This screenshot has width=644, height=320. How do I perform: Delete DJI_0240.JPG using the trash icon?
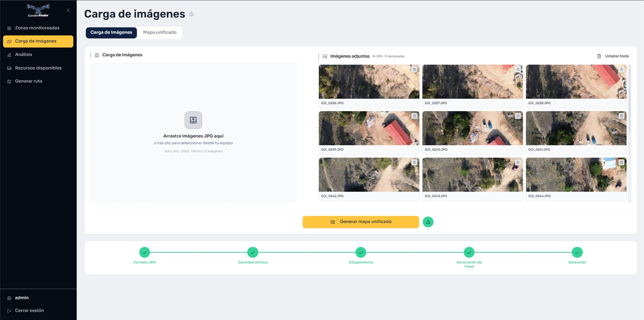(x=518, y=116)
